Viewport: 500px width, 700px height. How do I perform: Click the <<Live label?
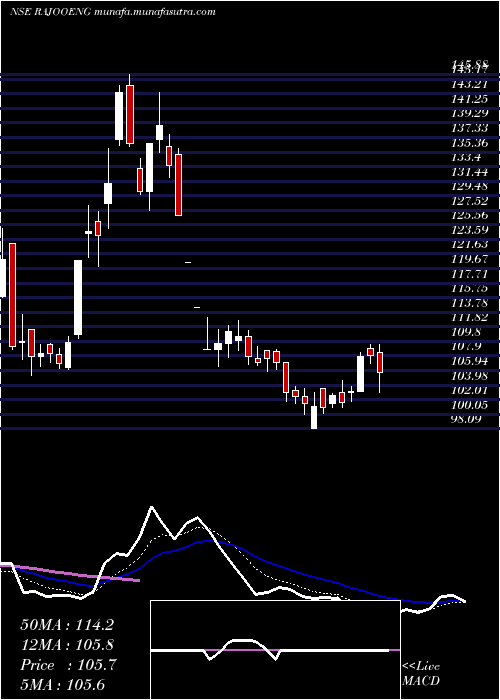pos(421,667)
